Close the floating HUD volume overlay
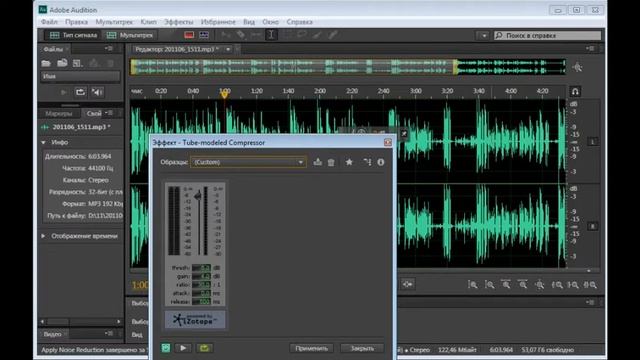Viewport: 640px width, 360px height. [404, 133]
